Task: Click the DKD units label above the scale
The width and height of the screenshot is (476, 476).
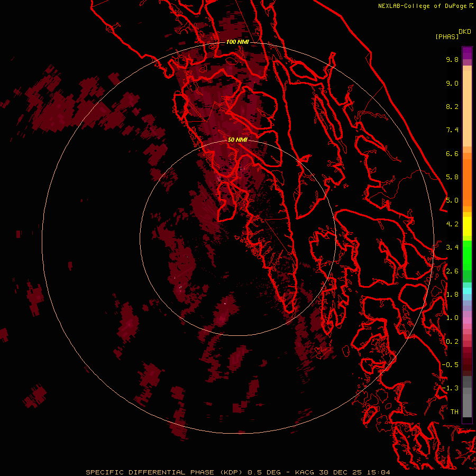Action: click(x=465, y=32)
